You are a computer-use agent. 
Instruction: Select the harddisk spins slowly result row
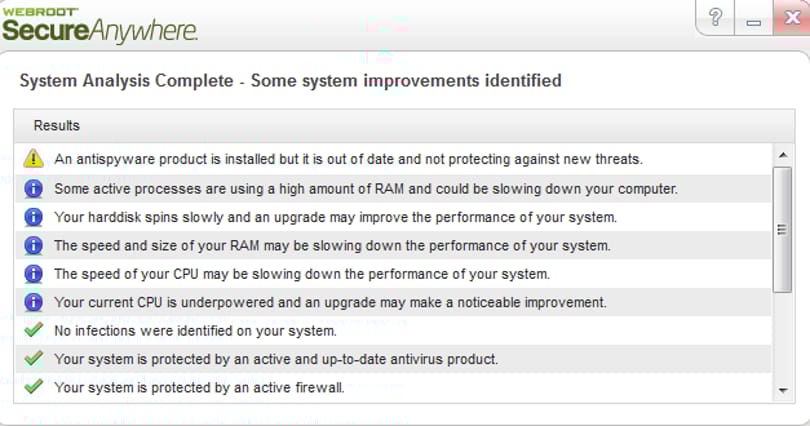pyautogui.click(x=394, y=217)
